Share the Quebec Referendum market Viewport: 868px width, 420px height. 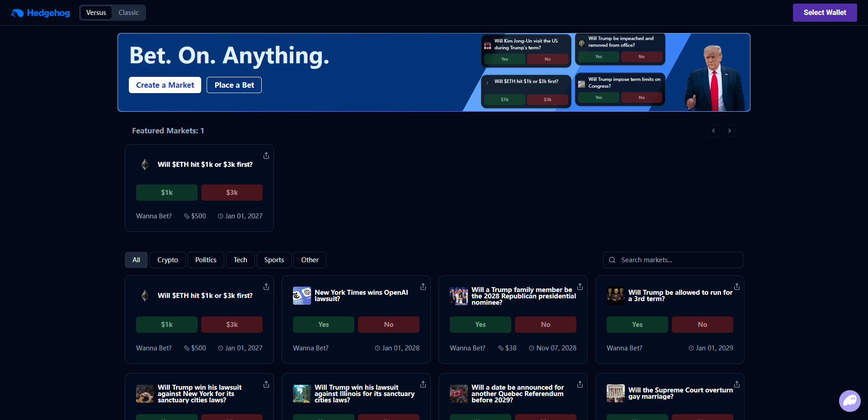[x=580, y=384]
